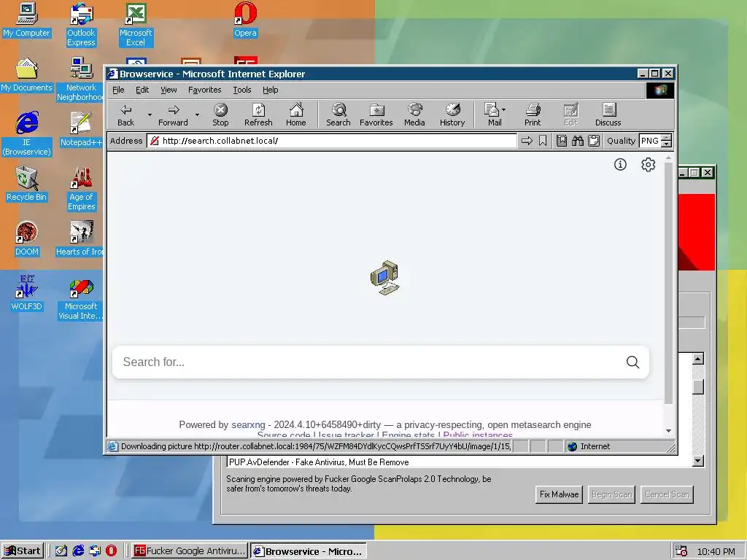Open the Edit menu
This screenshot has width=747, height=560.
click(142, 90)
